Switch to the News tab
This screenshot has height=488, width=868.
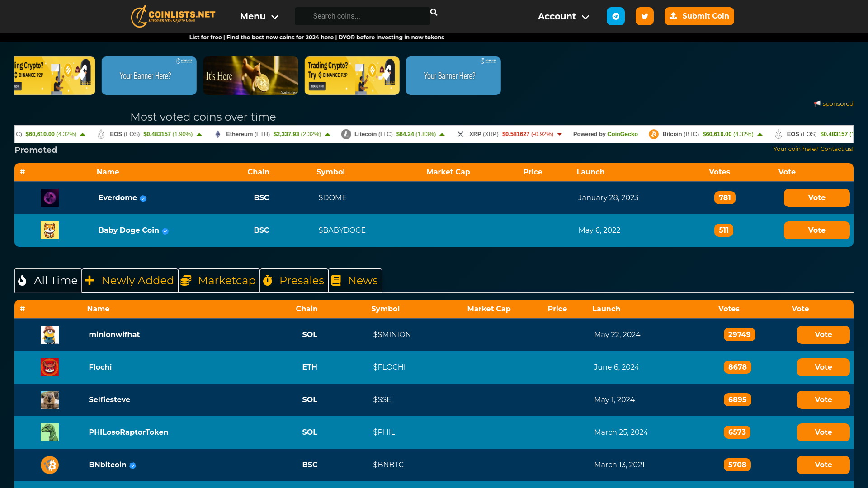tap(355, 281)
